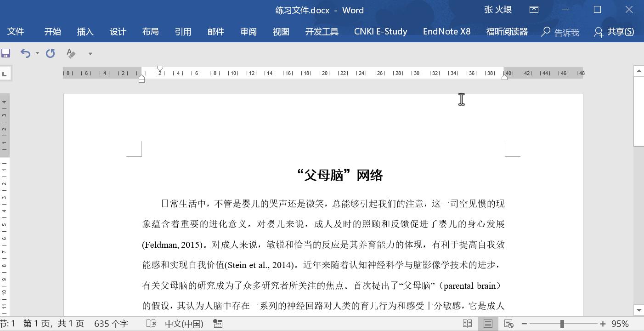The height and width of the screenshot is (331, 644).
Task: Click the section indicator 节: 1 in status bar
Action: (8, 324)
